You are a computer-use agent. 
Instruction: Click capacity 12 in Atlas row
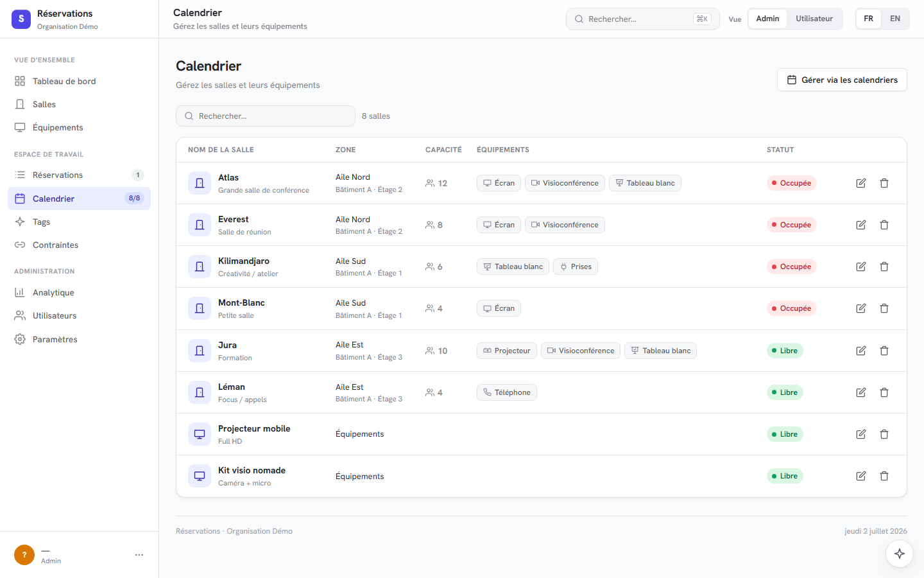(x=436, y=183)
